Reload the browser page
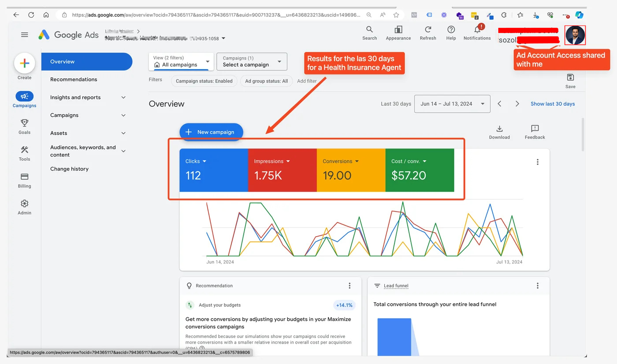The height and width of the screenshot is (364, 617). point(31,15)
